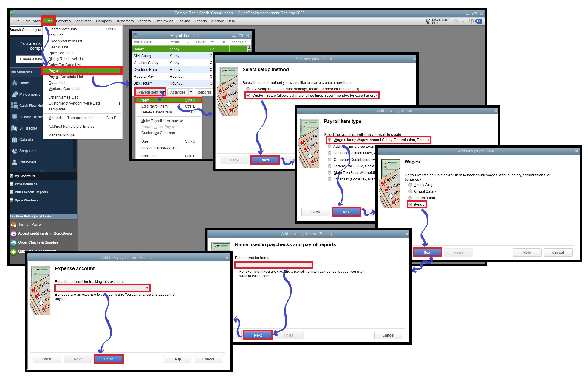
Task: Open the Employees menu in the menu bar
Action: pyautogui.click(x=164, y=21)
